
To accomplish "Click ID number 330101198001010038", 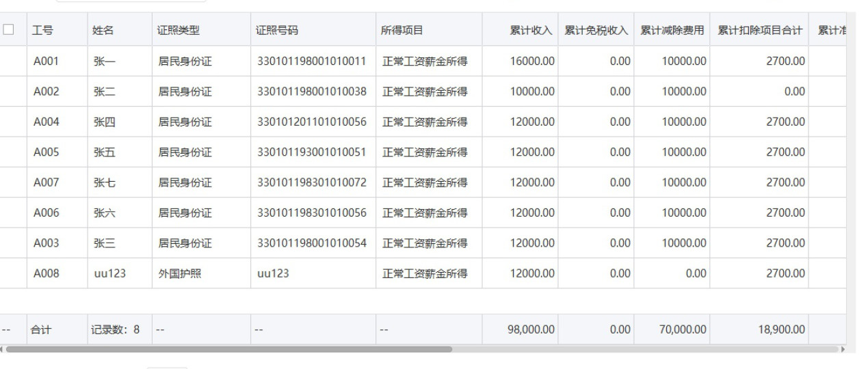I will pyautogui.click(x=311, y=92).
